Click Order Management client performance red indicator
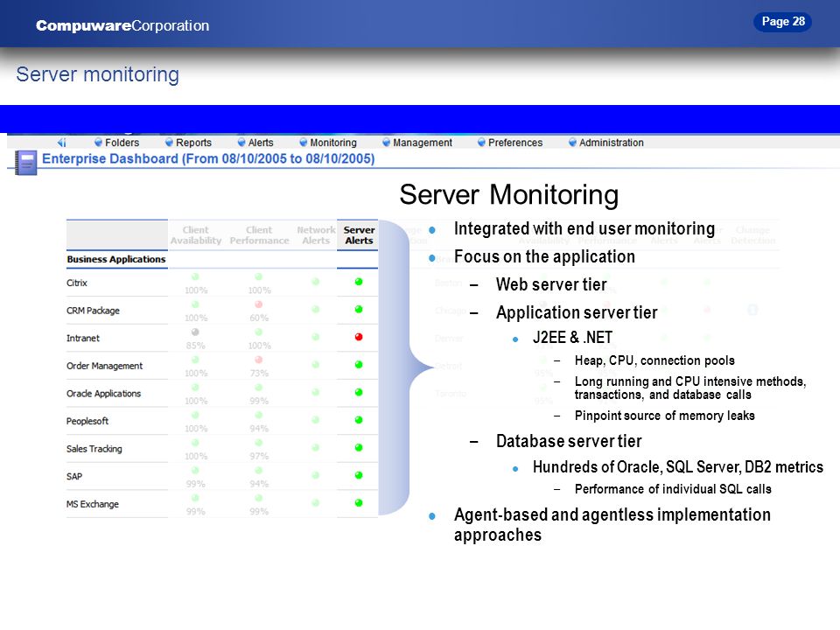Image resolution: width=840 pixels, height=630 pixels. 259,360
